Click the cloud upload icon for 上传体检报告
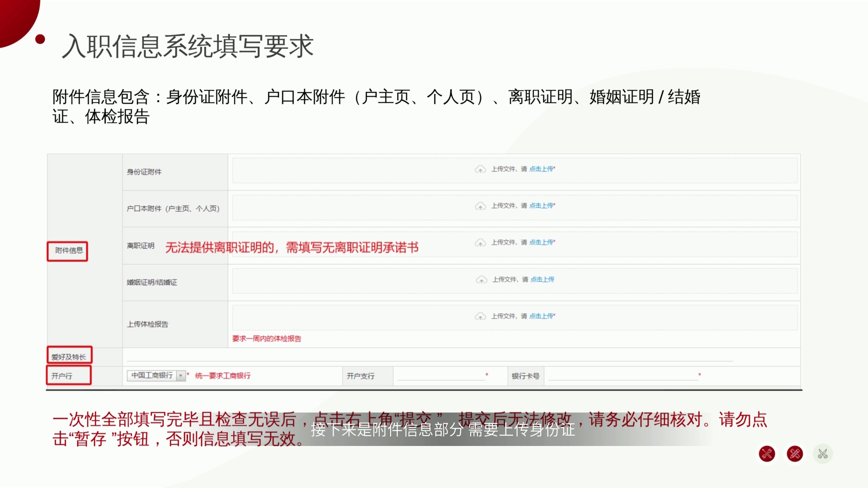 pos(480,316)
